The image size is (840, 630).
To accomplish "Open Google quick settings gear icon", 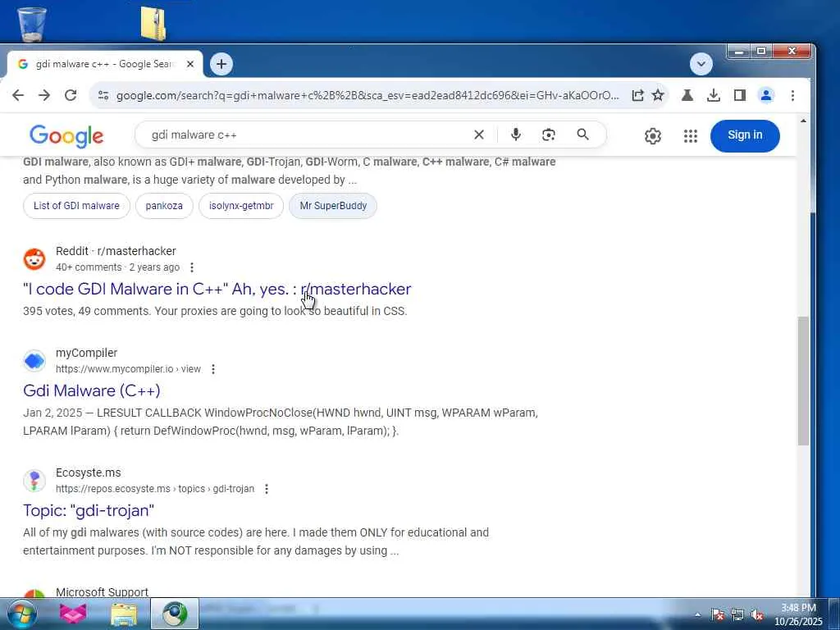I will pyautogui.click(x=652, y=136).
